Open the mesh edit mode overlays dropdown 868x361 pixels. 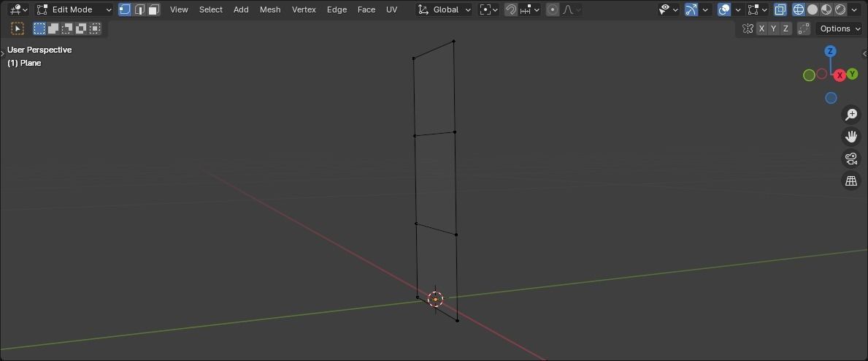[x=757, y=9]
